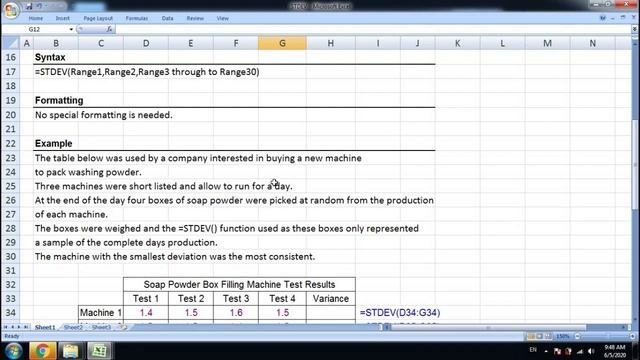Open the Data ribbon tab
This screenshot has width=640, height=360.
[x=167, y=18]
